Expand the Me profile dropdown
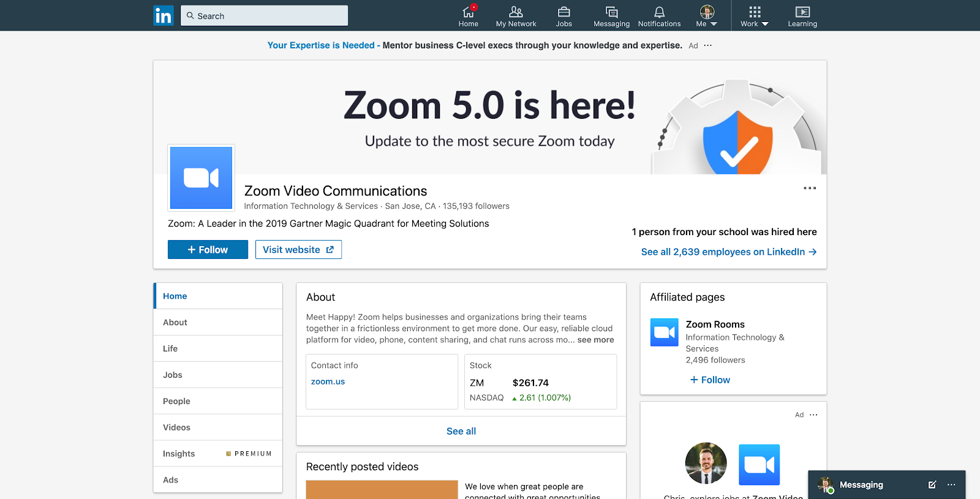Image resolution: width=980 pixels, height=499 pixels. (707, 16)
